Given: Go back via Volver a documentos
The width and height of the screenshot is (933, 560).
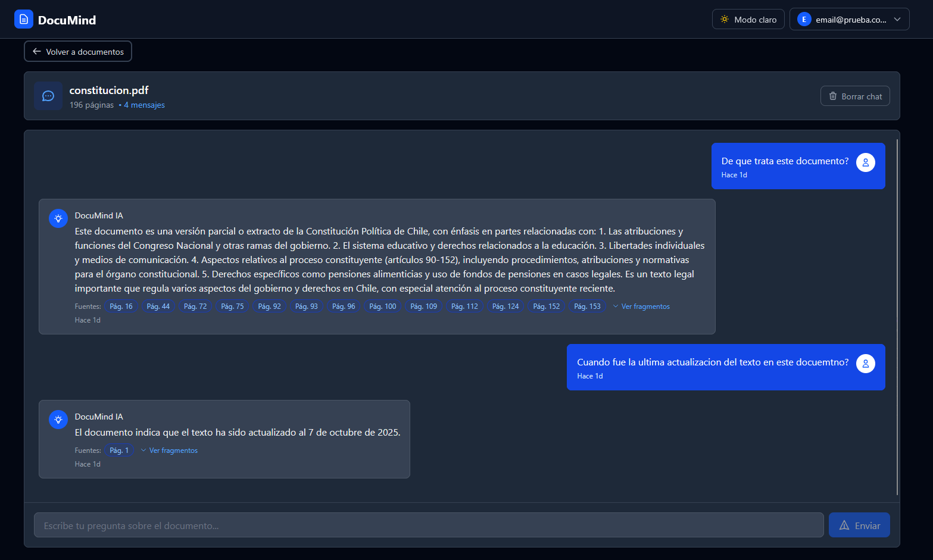Looking at the screenshot, I should coord(78,52).
